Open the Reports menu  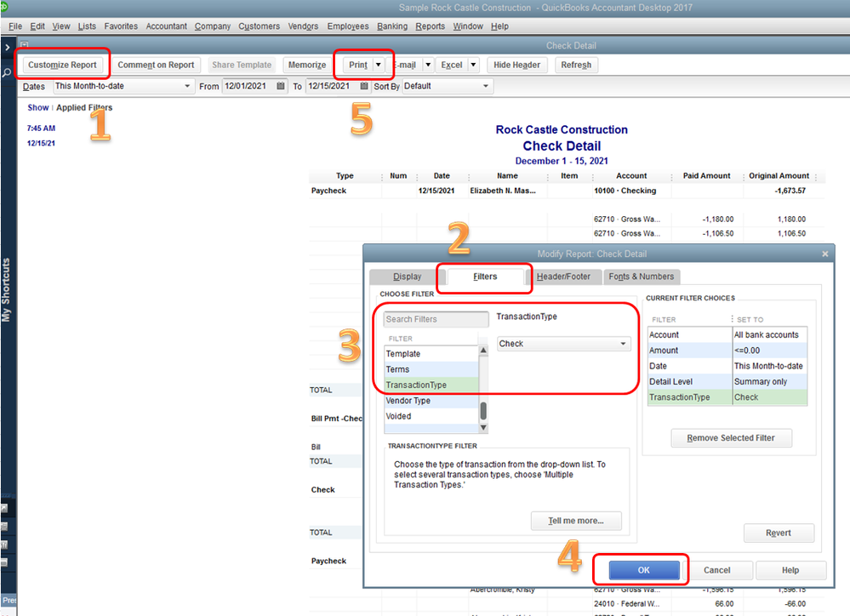click(x=431, y=26)
